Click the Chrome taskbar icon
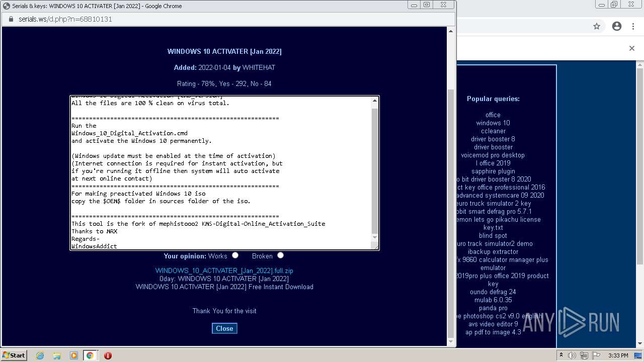The image size is (644, 362). click(90, 355)
